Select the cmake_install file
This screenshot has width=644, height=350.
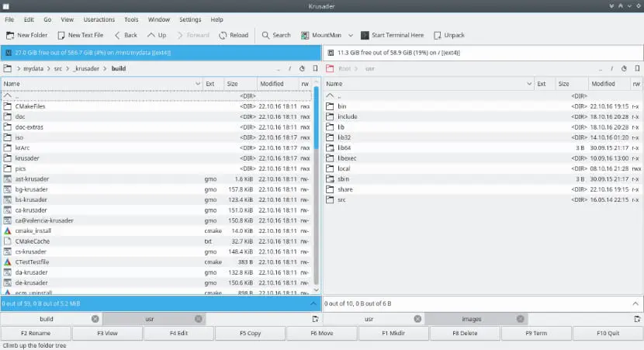click(157, 230)
